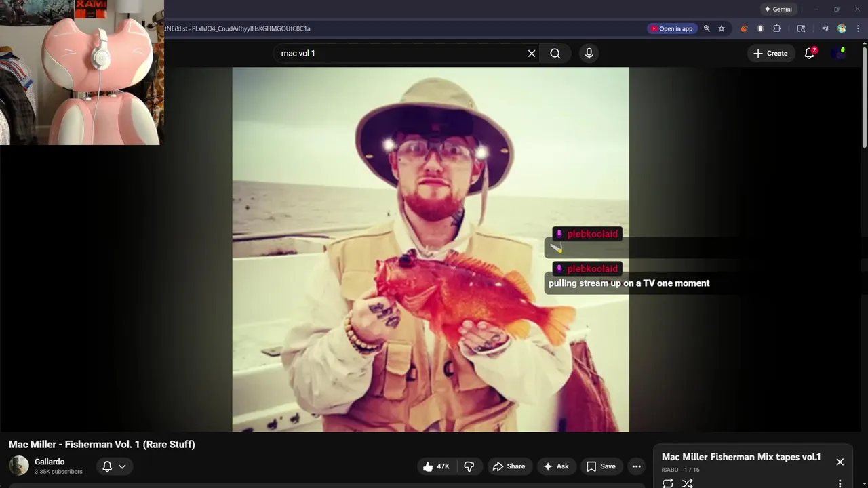Submit search with the magnifier button

tap(555, 54)
